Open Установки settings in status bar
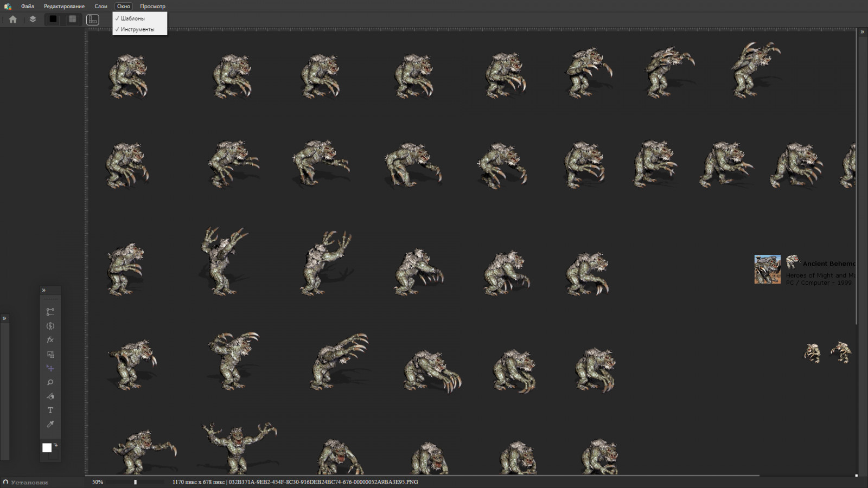This screenshot has height=488, width=868. 25,482
